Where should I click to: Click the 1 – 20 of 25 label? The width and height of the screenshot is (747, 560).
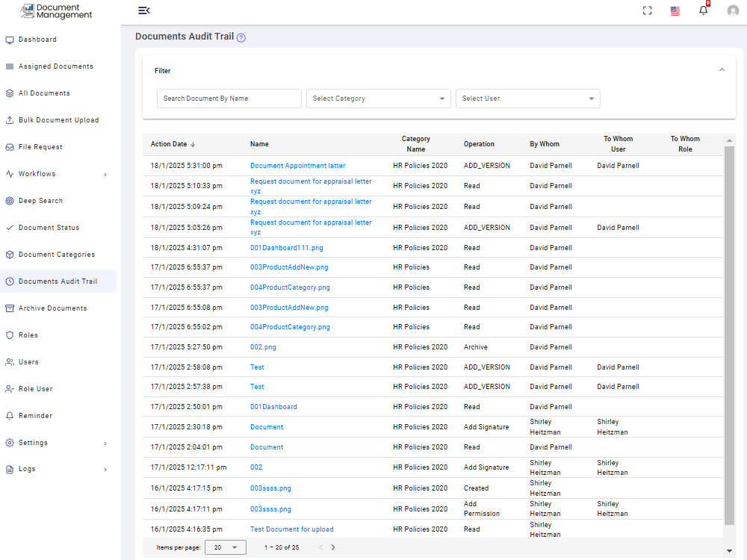tap(282, 547)
